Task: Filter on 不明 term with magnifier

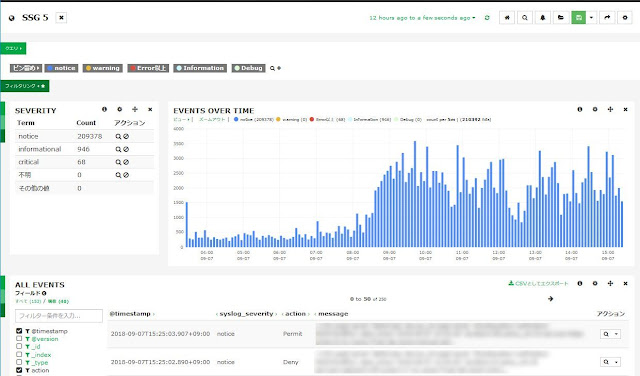Action: pyautogui.click(x=118, y=175)
